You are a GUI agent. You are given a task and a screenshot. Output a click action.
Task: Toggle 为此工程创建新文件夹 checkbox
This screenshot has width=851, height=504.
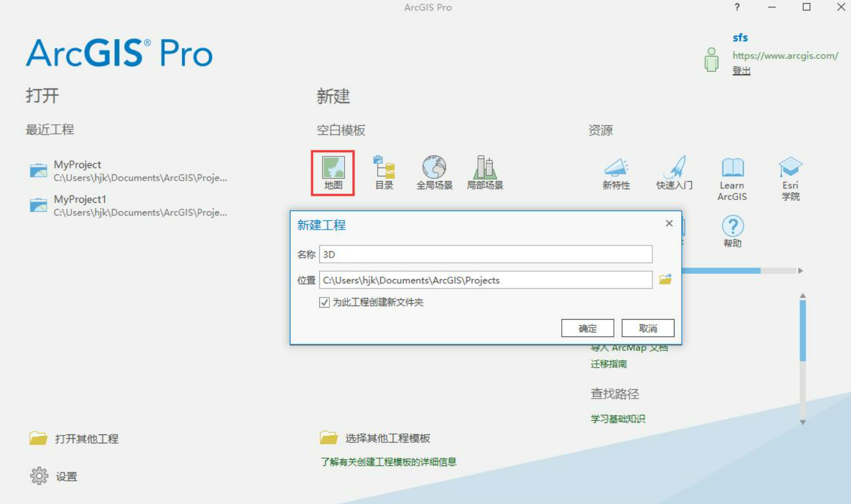click(324, 302)
